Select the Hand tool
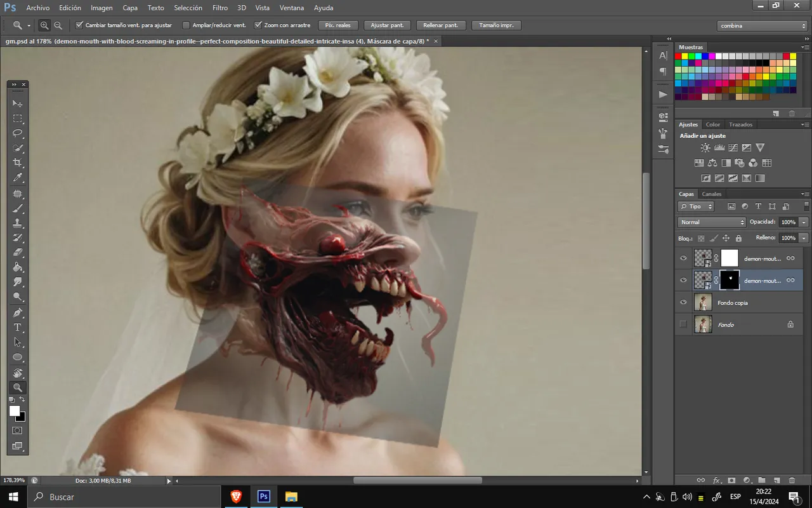 (18, 373)
